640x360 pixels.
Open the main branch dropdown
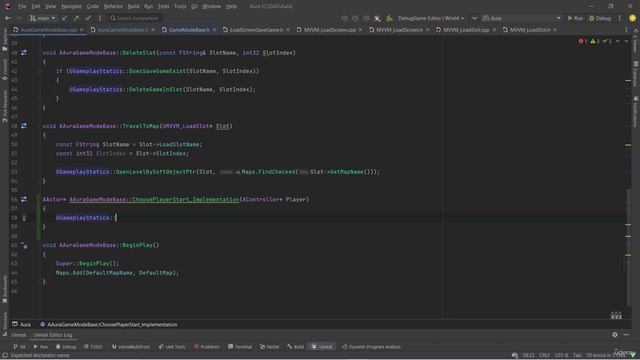42,18
